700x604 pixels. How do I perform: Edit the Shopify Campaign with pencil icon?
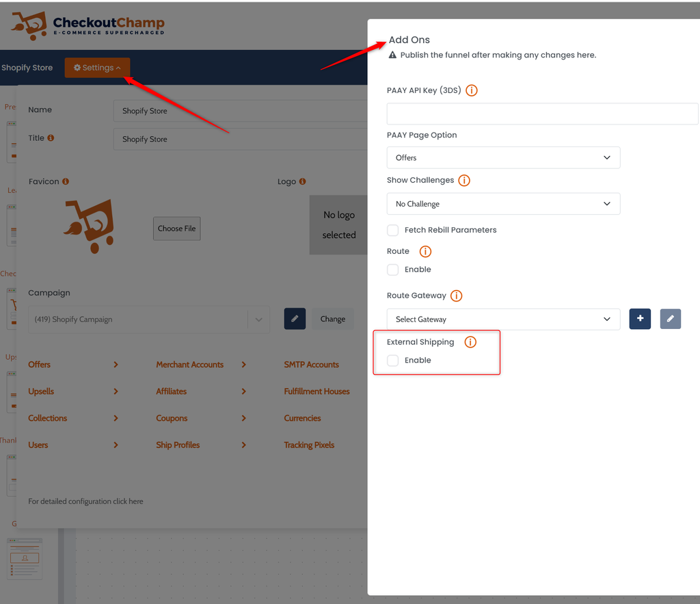(x=295, y=319)
